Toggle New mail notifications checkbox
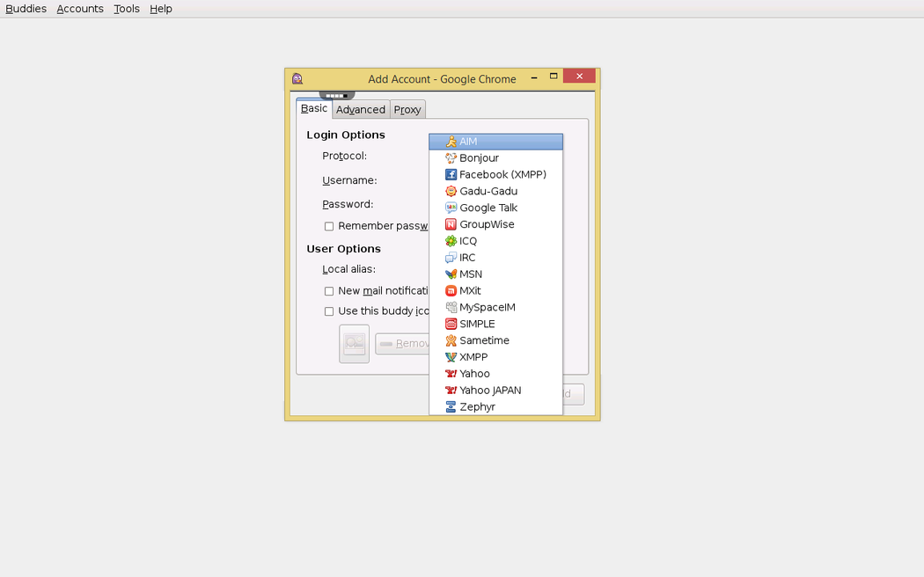Image resolution: width=924 pixels, height=577 pixels. pos(329,291)
